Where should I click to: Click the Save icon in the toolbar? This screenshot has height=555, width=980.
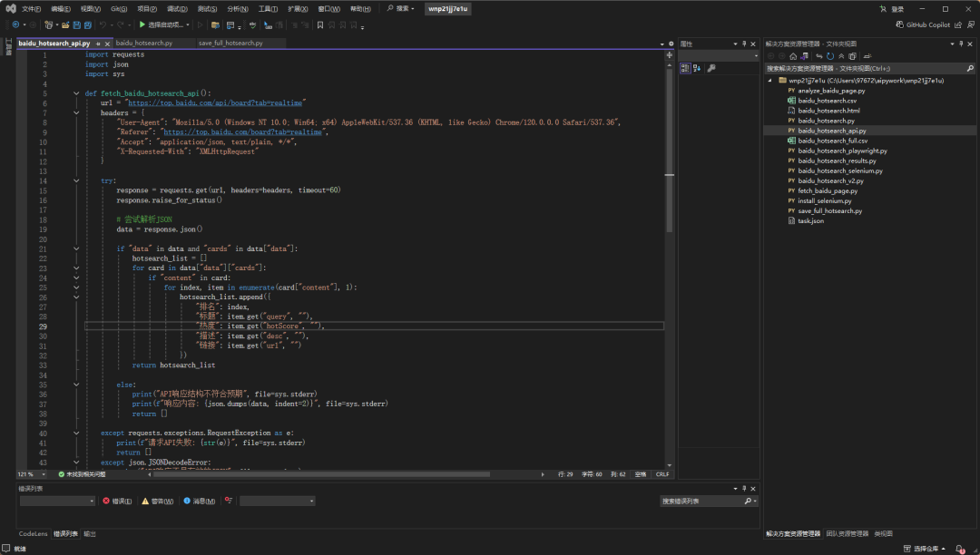pyautogui.click(x=76, y=25)
